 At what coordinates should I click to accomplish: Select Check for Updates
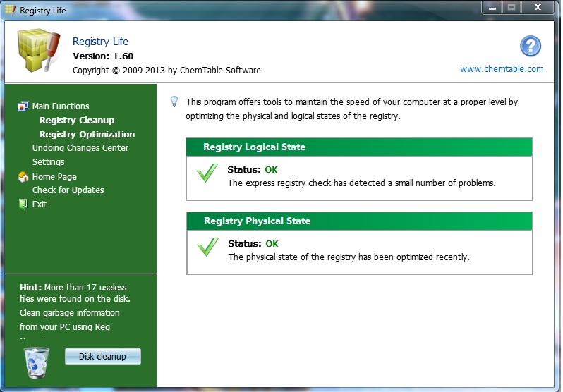[x=68, y=190]
